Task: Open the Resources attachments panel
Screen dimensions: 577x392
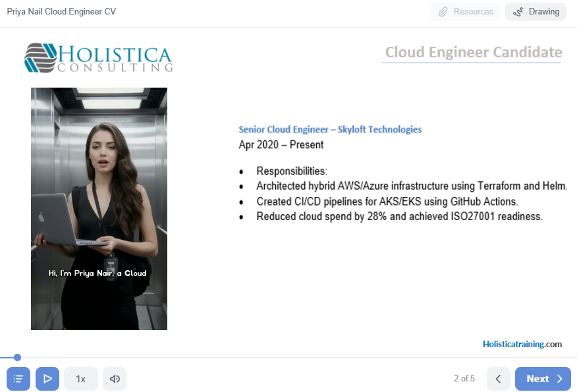Action: click(x=465, y=12)
